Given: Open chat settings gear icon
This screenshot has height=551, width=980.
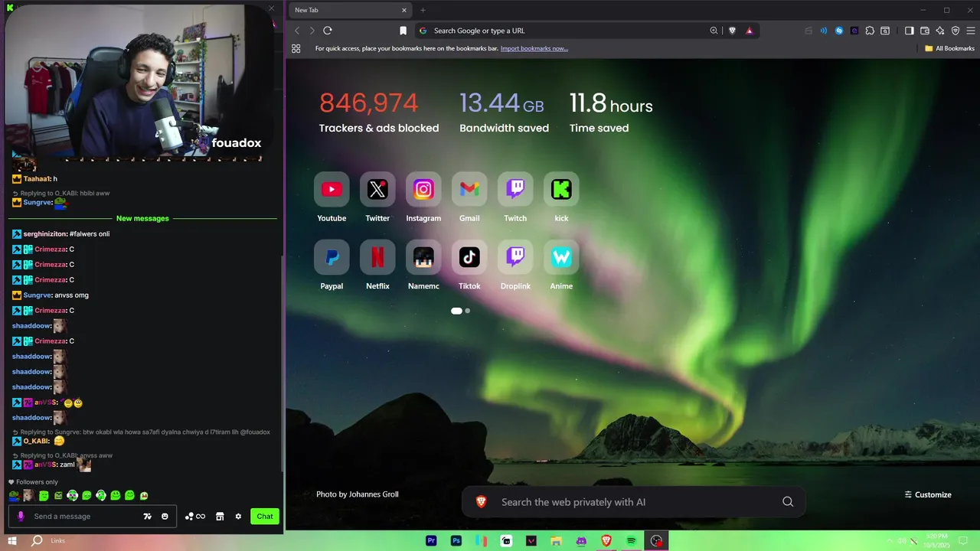Looking at the screenshot, I should [x=238, y=517].
